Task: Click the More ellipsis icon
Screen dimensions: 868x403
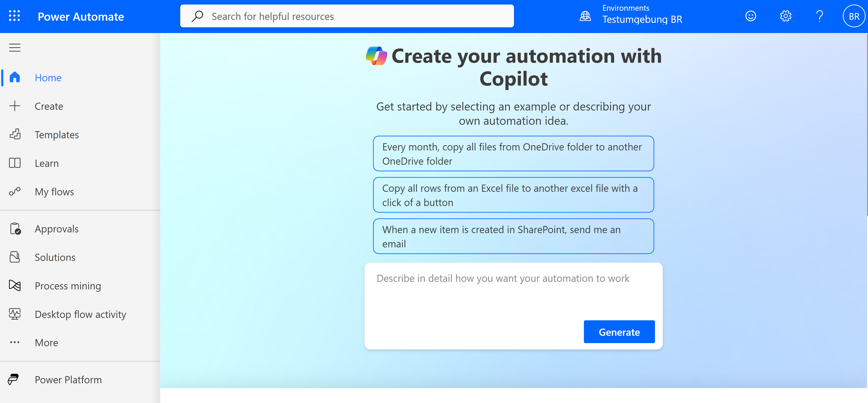Action: click(15, 342)
